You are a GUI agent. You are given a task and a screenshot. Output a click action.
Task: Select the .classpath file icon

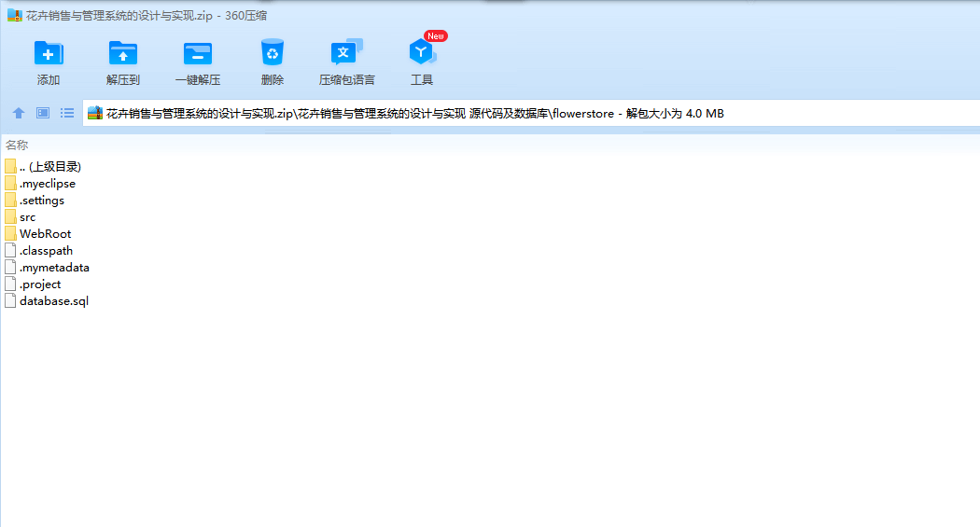tap(10, 250)
